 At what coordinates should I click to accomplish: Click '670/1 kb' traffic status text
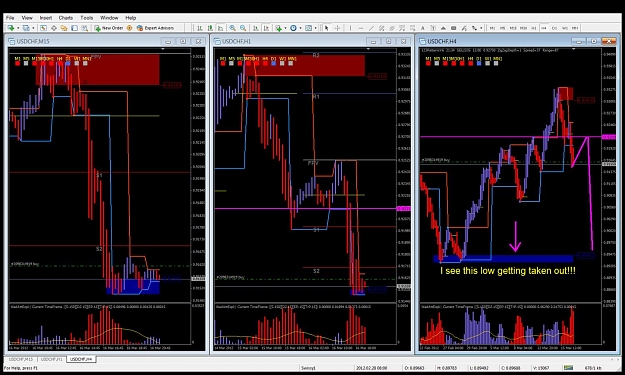(x=593, y=368)
